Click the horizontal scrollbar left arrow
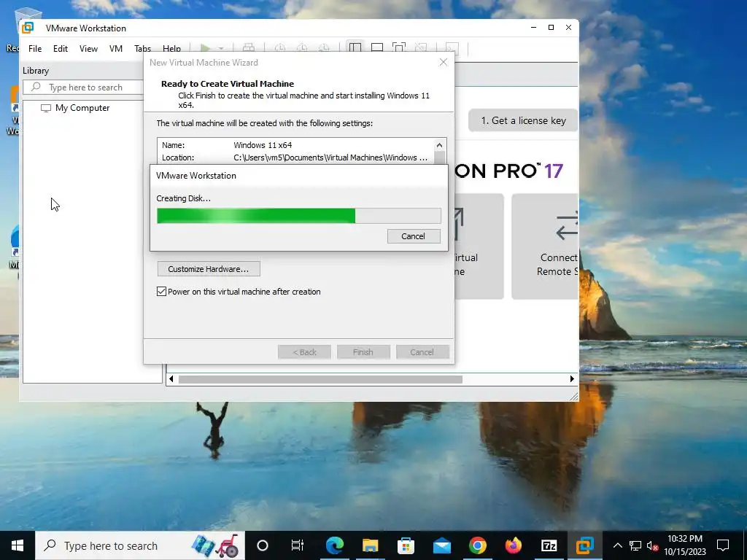Viewport: 747px width, 560px height. (x=171, y=379)
